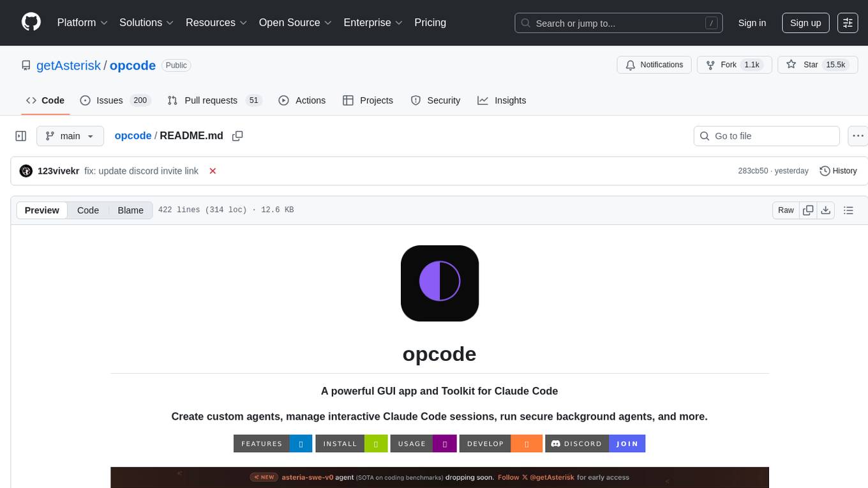
Task: Open 123vivekr avatar profile
Action: [26, 171]
